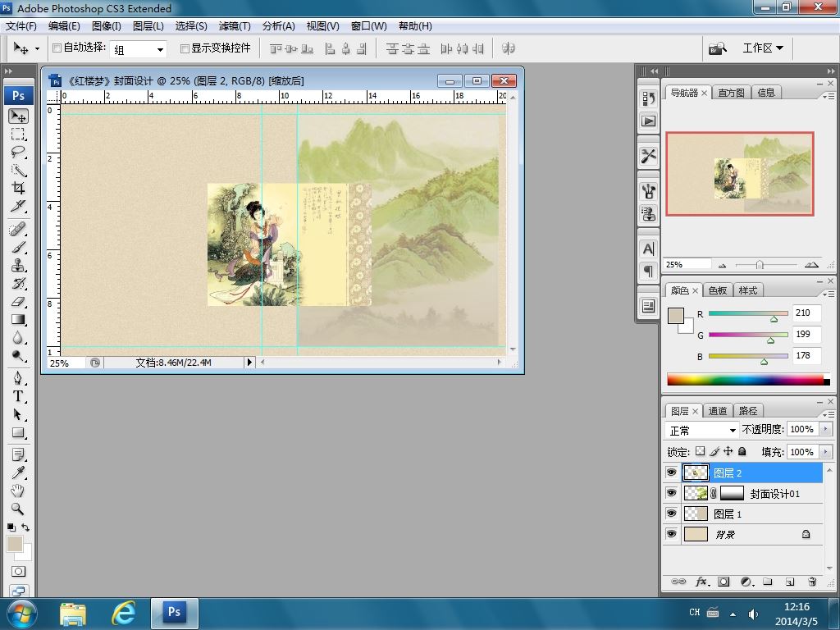Select the Slice tool
This screenshot has width=840, height=630.
pos(18,206)
